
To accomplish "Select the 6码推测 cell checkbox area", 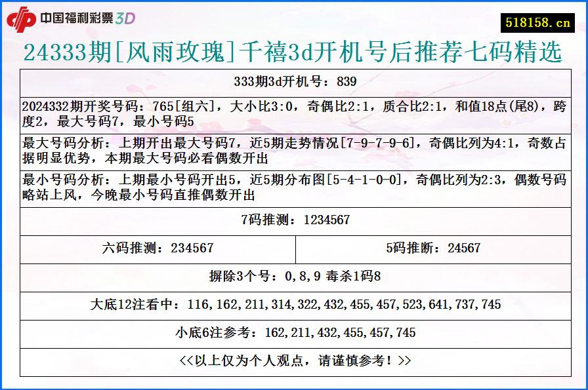I will 157,248.
